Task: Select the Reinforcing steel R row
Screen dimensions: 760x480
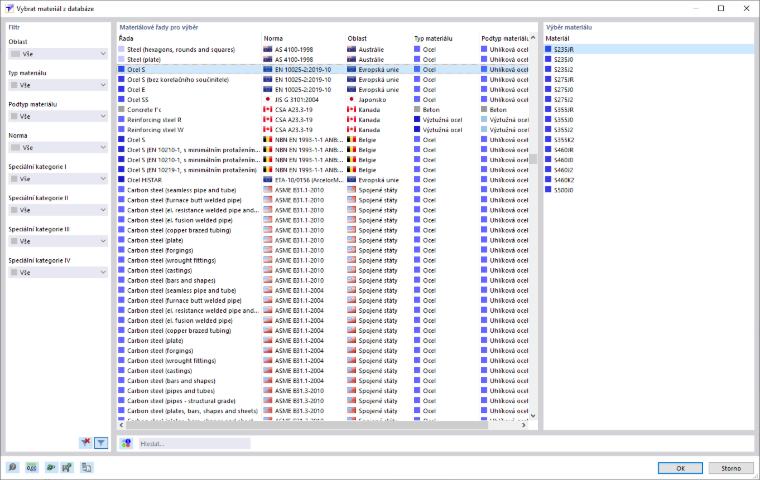Action: click(x=323, y=120)
